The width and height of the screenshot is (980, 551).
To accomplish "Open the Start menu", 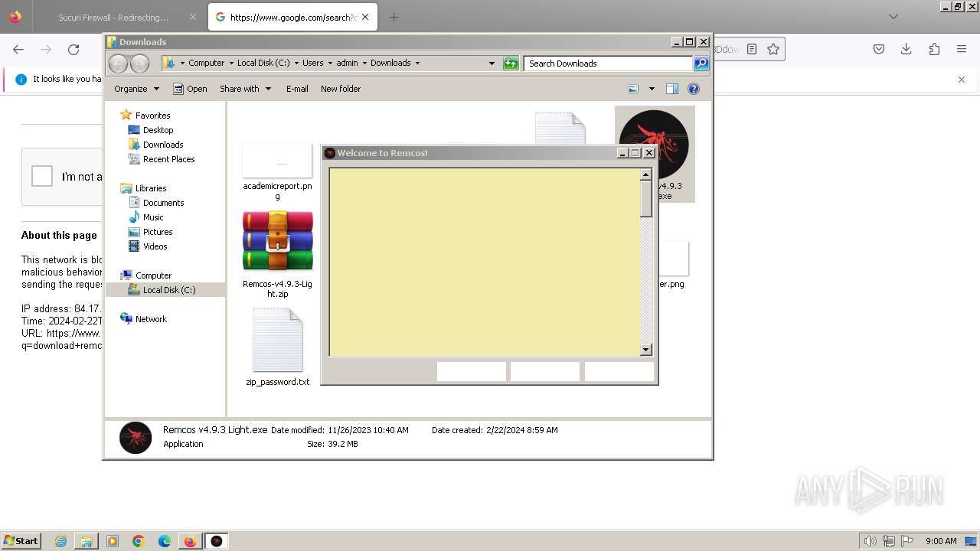I will click(21, 541).
